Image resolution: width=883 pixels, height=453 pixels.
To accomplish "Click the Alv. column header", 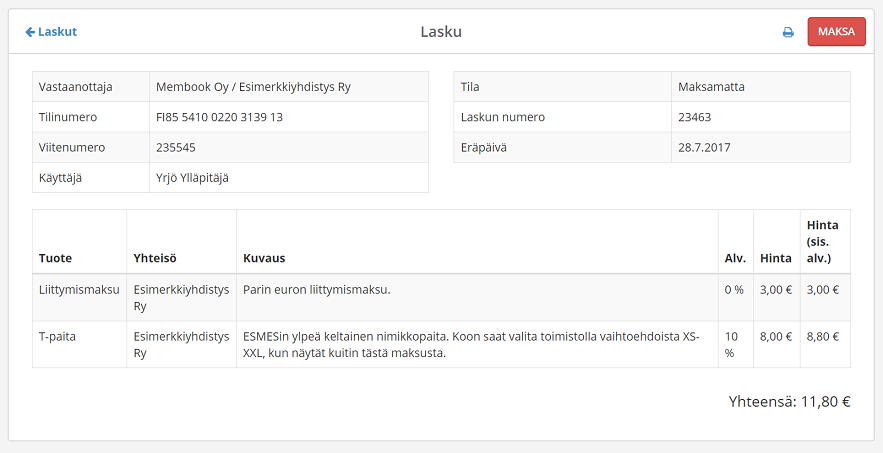I will (735, 258).
